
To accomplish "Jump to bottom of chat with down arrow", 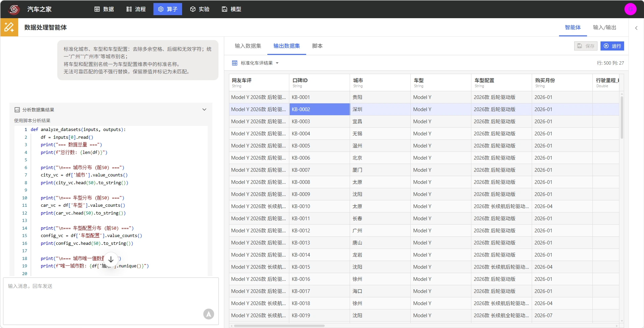I will [x=111, y=259].
